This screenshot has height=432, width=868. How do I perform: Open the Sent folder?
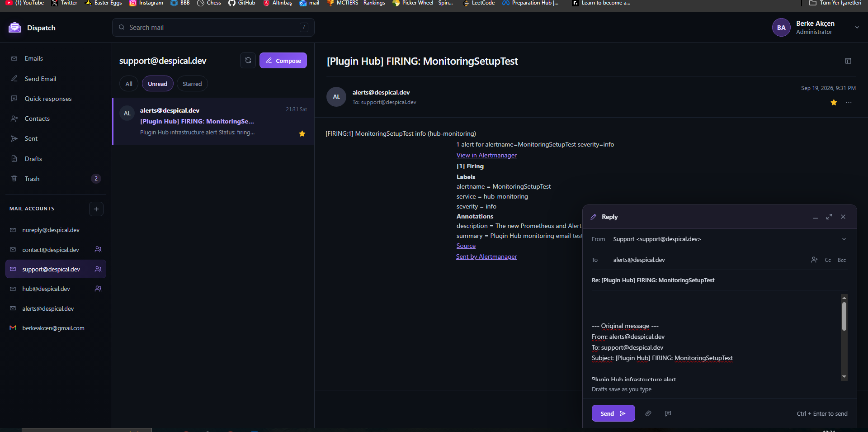(x=56, y=138)
